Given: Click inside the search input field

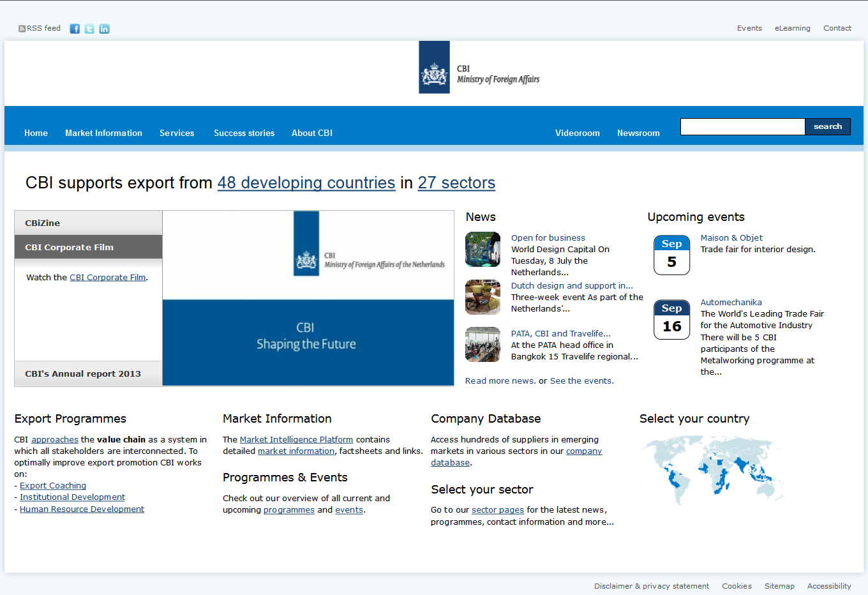Looking at the screenshot, I should pos(742,126).
